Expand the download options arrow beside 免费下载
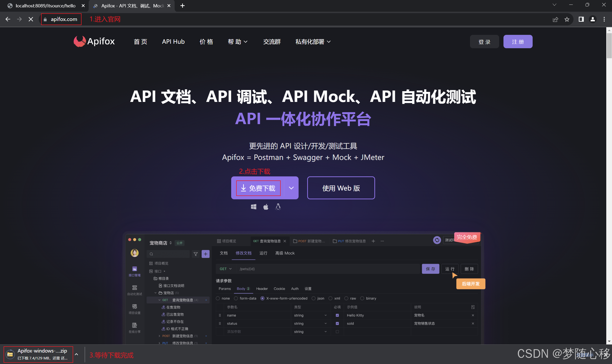The height and width of the screenshot is (364, 612). coord(291,188)
